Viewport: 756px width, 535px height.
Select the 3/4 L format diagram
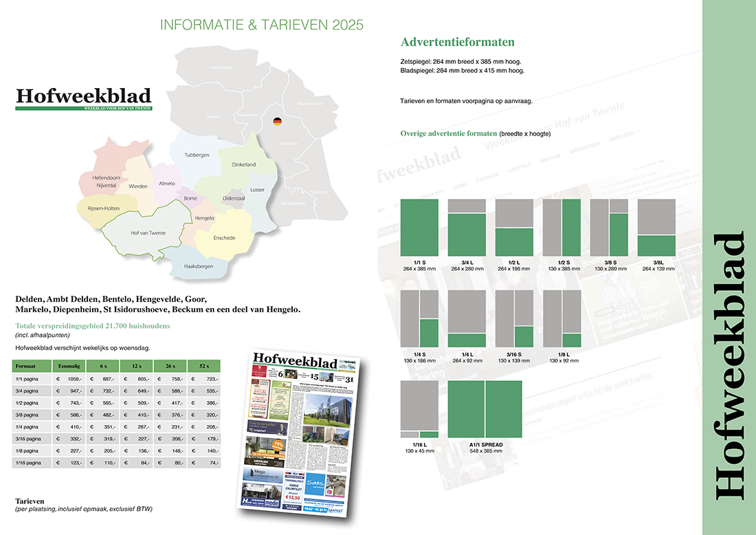[467, 228]
